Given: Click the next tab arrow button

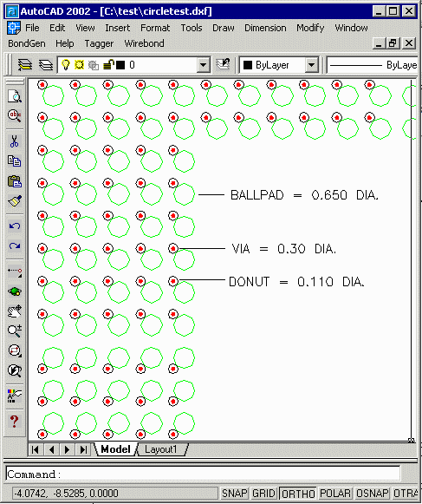Looking at the screenshot, I should pyautogui.click(x=67, y=449).
